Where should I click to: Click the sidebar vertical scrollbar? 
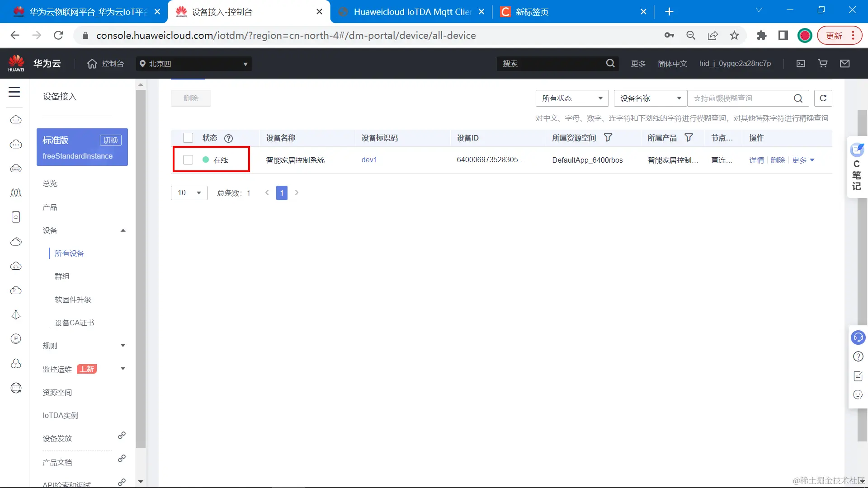point(141,269)
